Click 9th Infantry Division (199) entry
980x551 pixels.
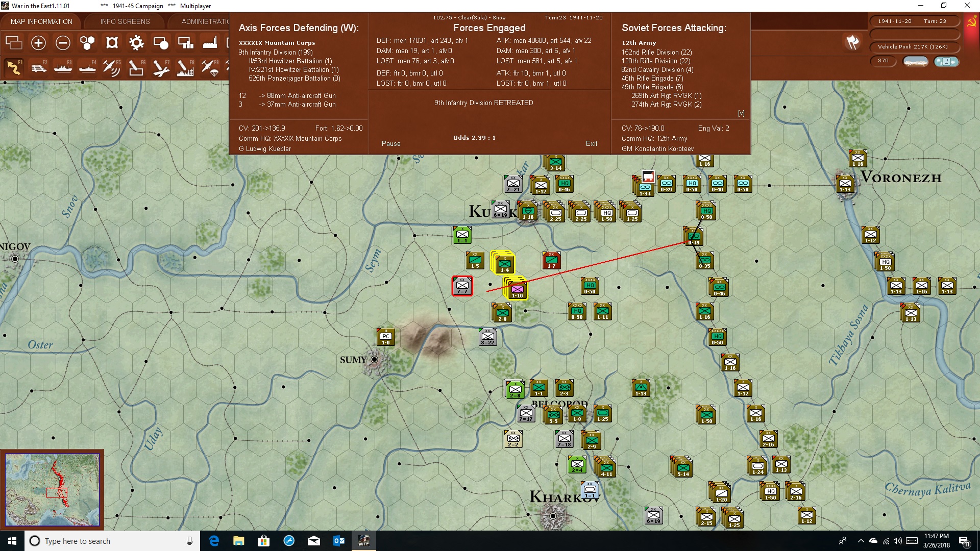point(275,52)
